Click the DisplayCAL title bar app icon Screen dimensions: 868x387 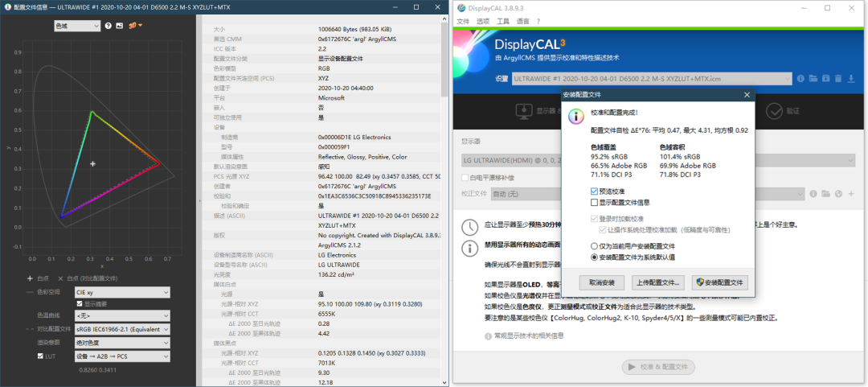coord(461,8)
